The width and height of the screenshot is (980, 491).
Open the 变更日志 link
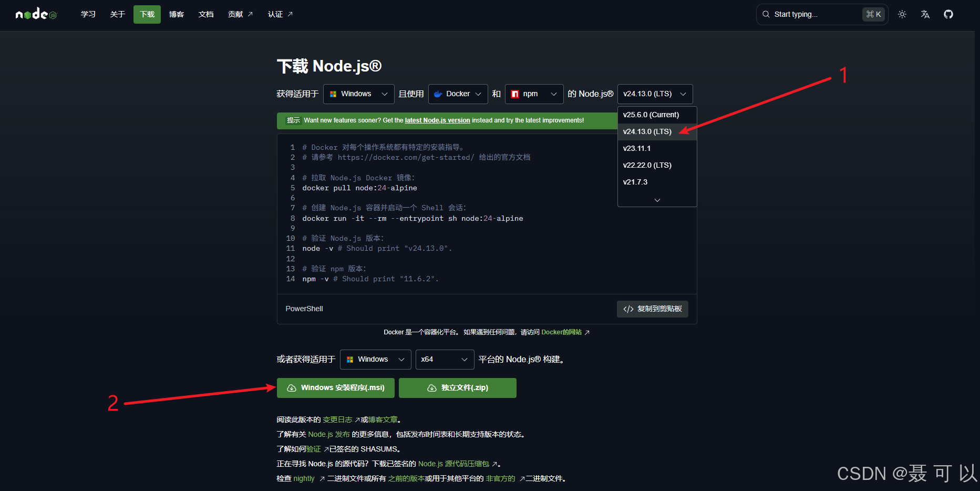pyautogui.click(x=341, y=420)
